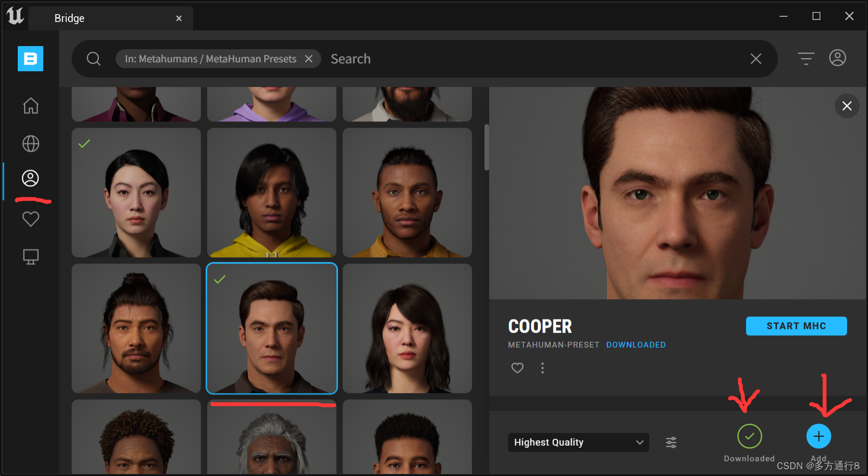868x476 pixels.
Task: Select the Cooper preset thumbnail
Action: (272, 328)
